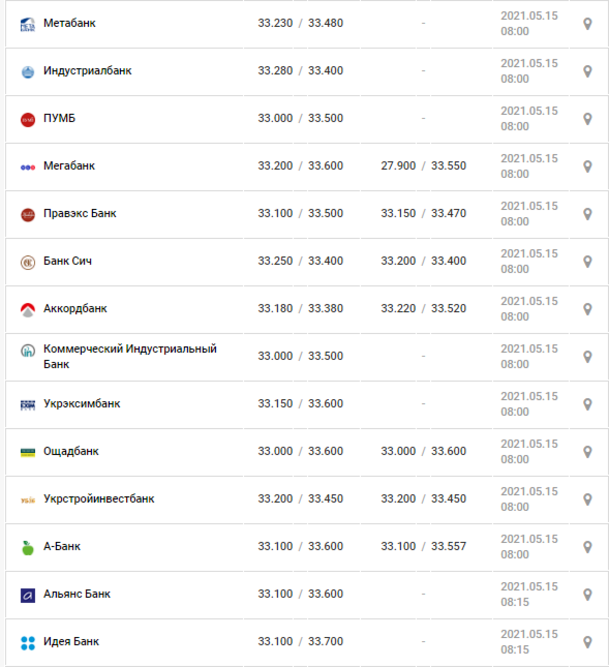This screenshot has width=609, height=667.
Task: Click the map pin icon for Метабанк
Action: point(587,24)
